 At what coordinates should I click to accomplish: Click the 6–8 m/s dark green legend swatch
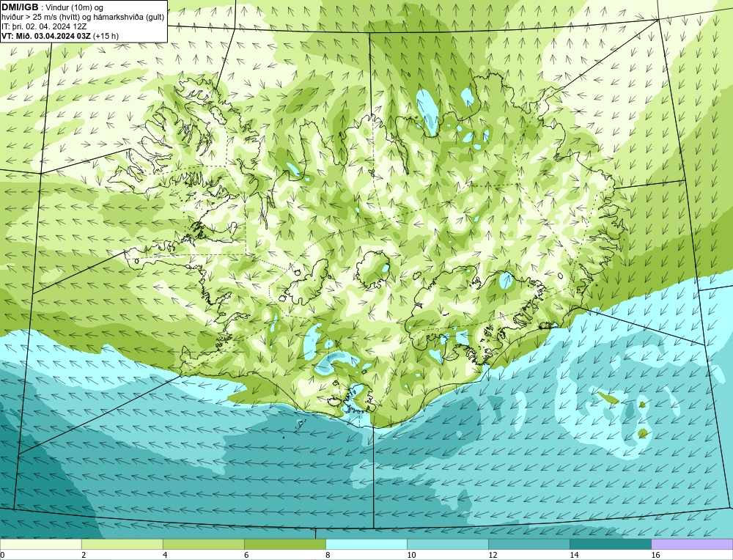pyautogui.click(x=284, y=544)
